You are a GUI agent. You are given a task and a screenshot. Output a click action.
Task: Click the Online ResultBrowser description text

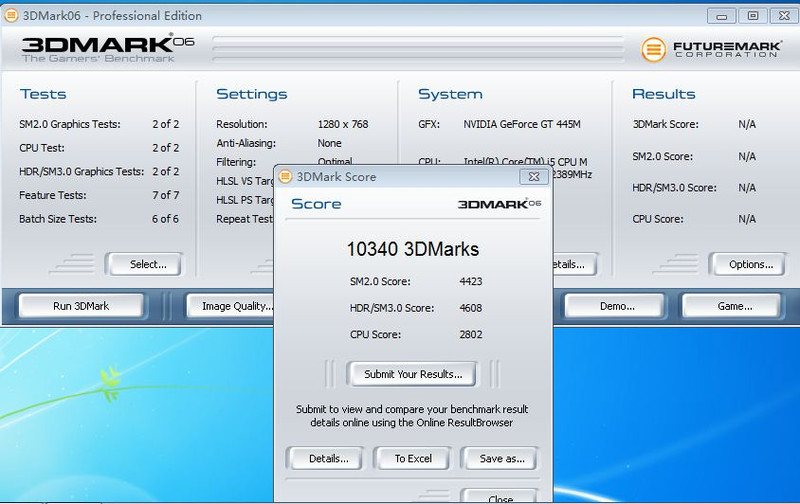[x=412, y=416]
